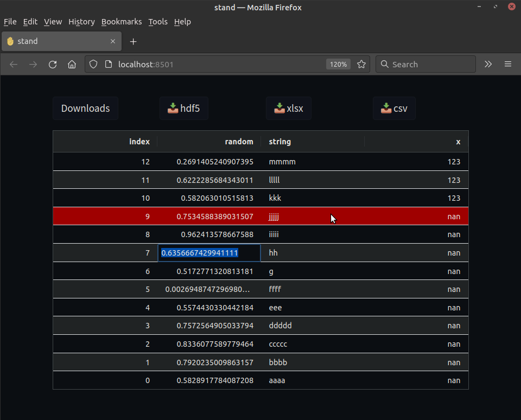521x420 pixels.
Task: Download data as hdf5
Action: tap(184, 109)
